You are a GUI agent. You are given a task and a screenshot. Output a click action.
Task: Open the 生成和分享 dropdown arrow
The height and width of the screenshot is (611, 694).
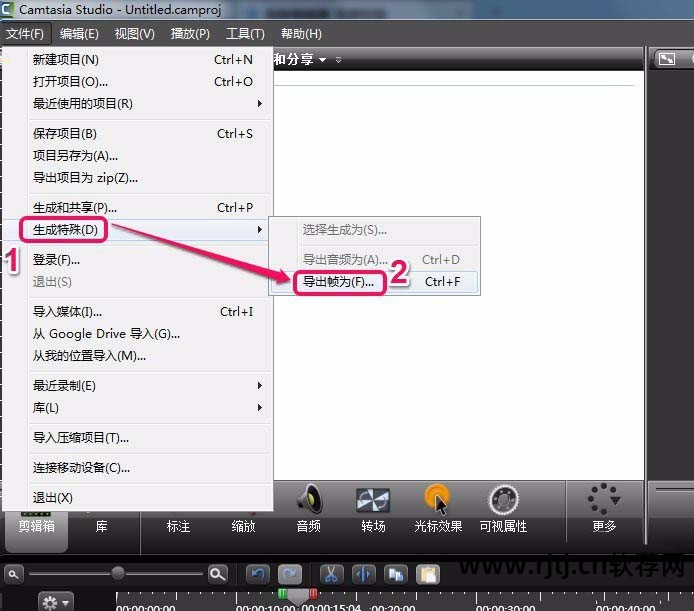(x=323, y=60)
